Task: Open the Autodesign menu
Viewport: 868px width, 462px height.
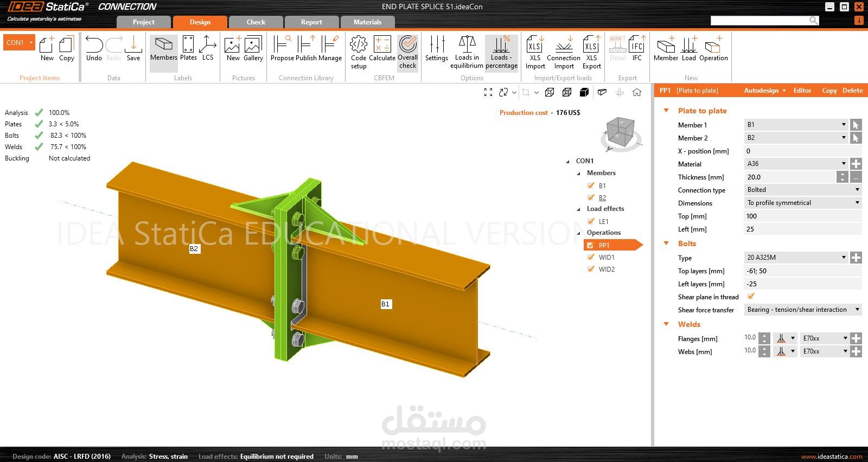Action: click(x=764, y=91)
